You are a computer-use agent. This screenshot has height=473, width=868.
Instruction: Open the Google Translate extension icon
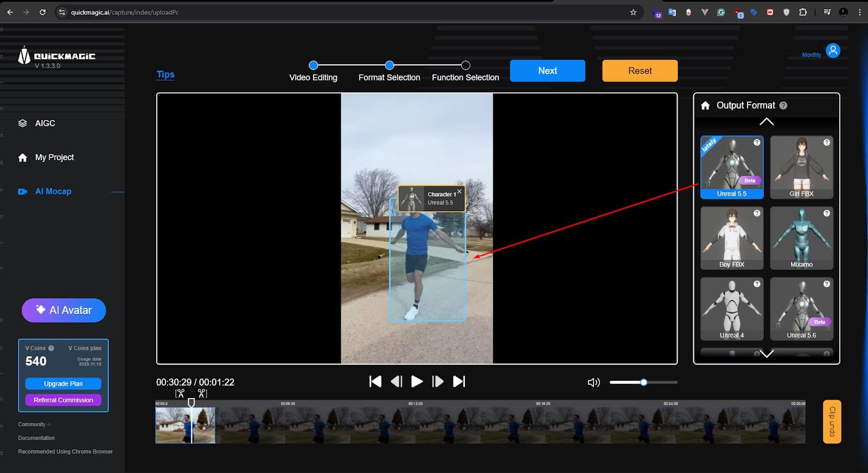672,12
